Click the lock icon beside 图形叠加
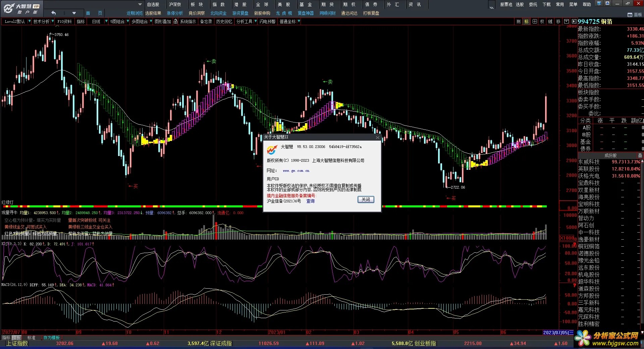Image resolution: width=644 pixels, height=349 pixels. 175,21
